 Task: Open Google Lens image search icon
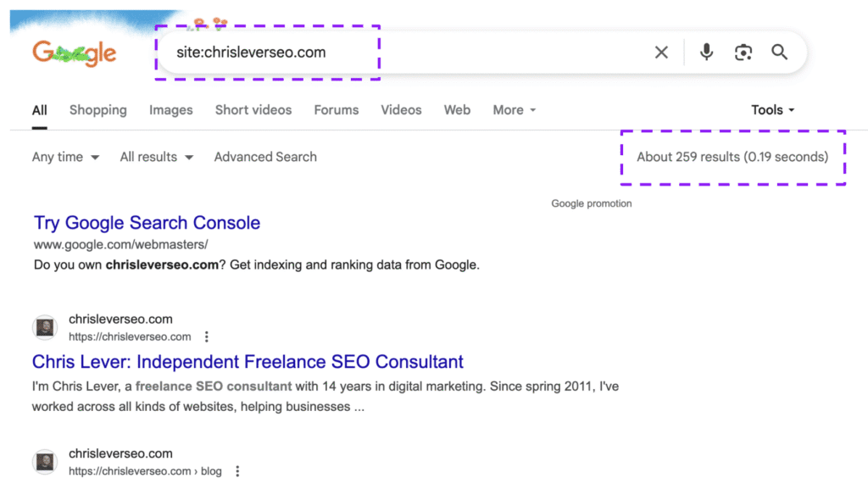[x=743, y=53]
